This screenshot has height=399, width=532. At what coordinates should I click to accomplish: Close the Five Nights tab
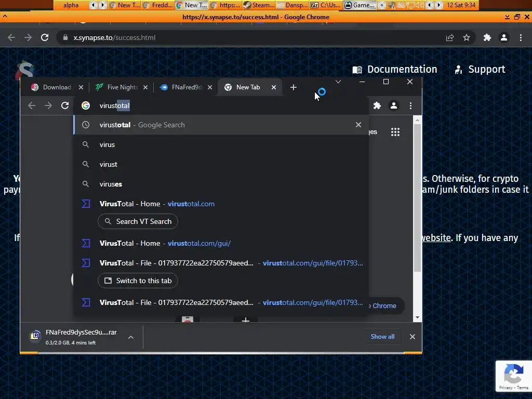click(x=145, y=87)
